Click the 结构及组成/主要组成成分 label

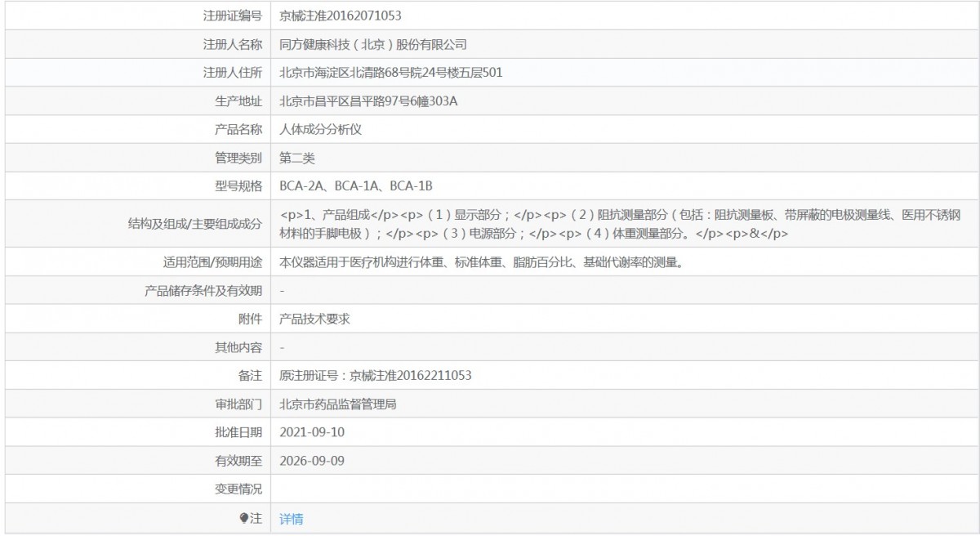195,225
